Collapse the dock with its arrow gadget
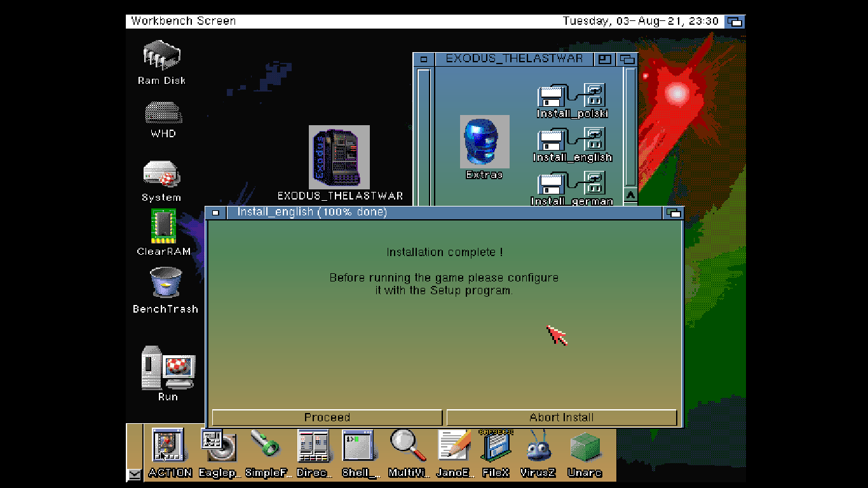 tap(134, 474)
